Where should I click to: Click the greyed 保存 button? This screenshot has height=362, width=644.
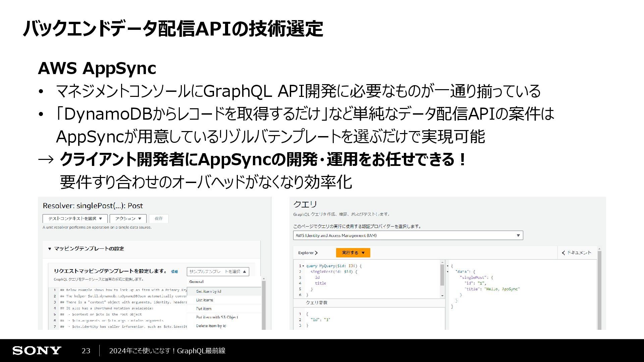point(159,219)
